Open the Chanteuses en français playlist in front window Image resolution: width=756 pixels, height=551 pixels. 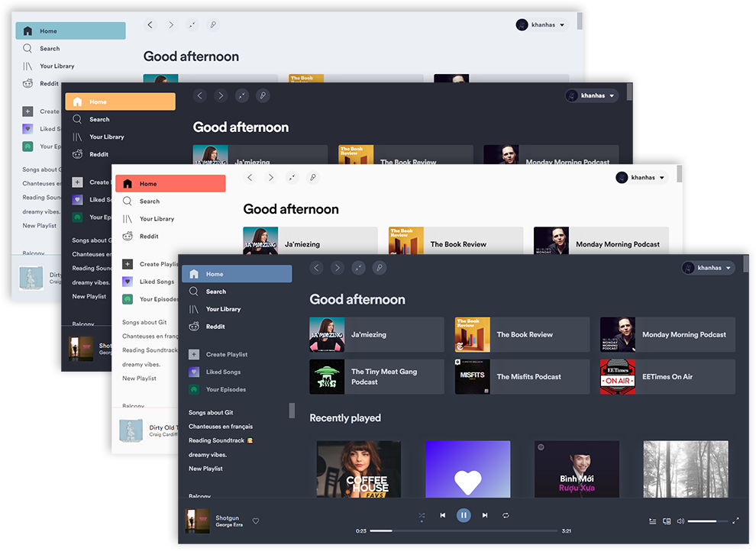[x=221, y=427]
